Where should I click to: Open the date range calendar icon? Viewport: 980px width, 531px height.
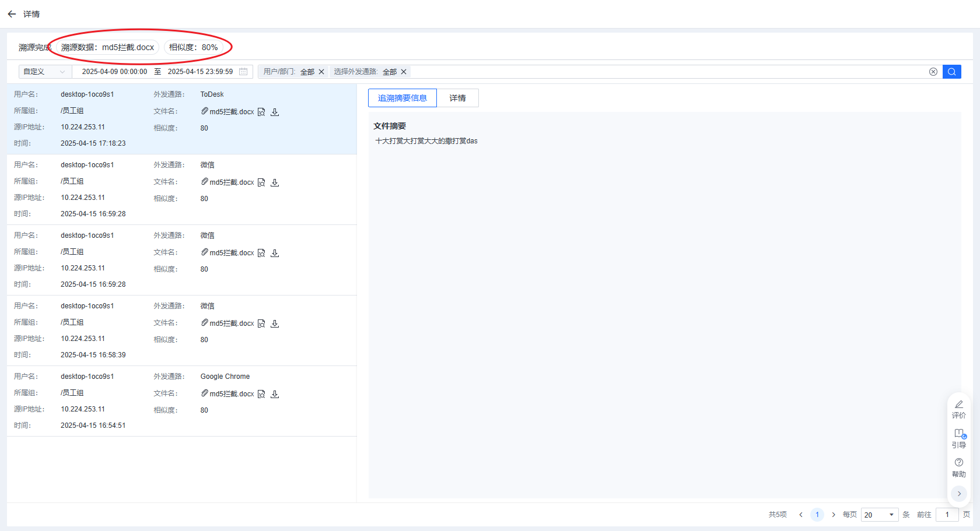(x=243, y=72)
